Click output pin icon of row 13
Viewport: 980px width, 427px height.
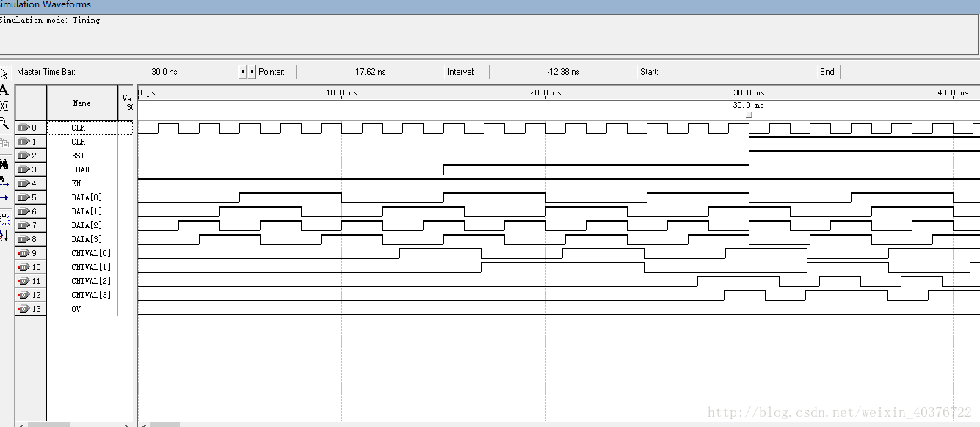23,309
